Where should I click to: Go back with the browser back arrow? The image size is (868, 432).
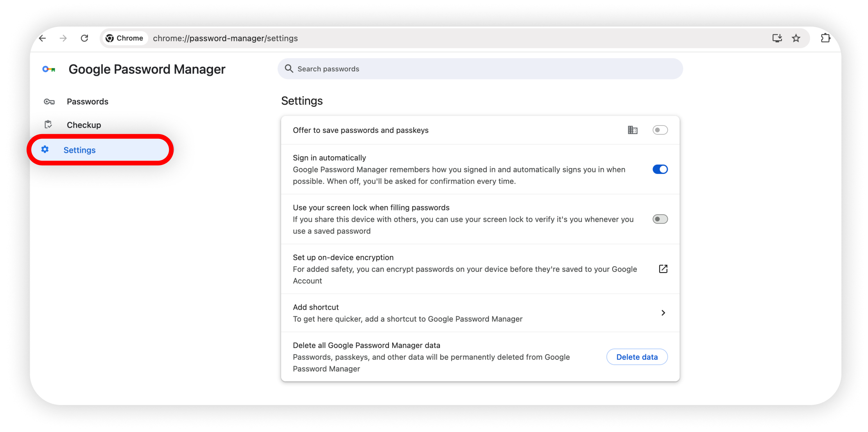(x=43, y=38)
